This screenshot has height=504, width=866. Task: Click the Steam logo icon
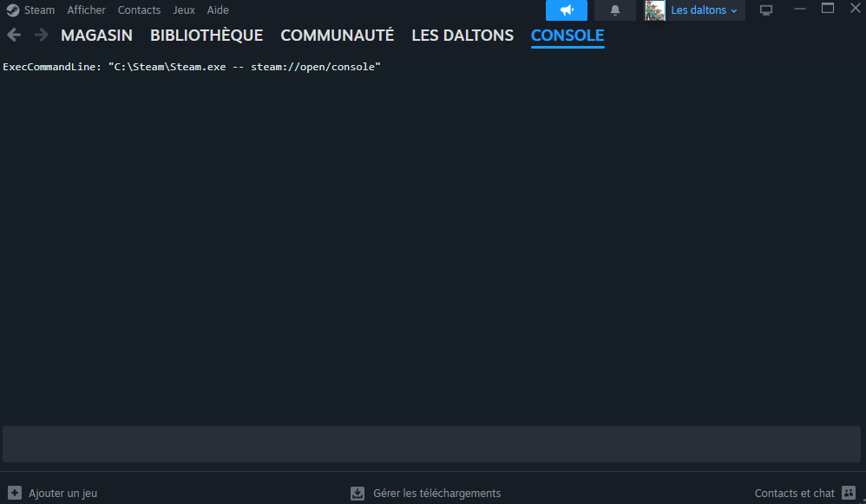click(13, 10)
